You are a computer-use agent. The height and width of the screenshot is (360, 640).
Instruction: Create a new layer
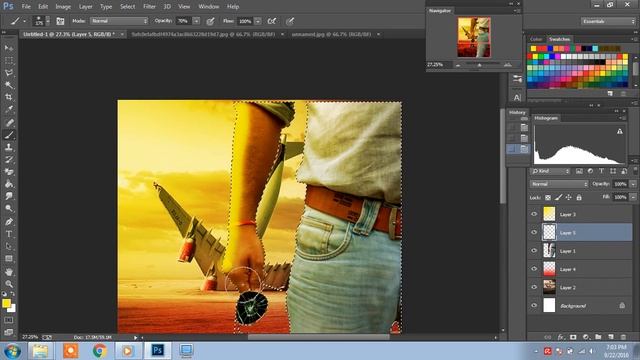click(x=611, y=337)
